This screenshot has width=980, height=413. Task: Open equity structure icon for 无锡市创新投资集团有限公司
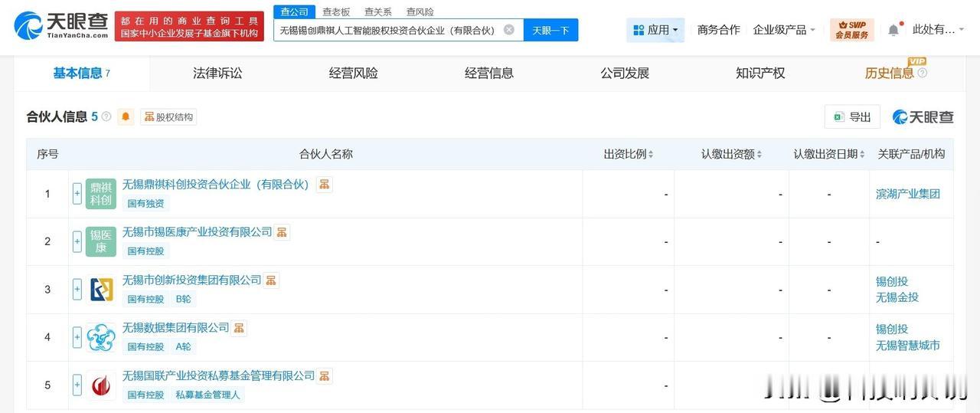click(x=271, y=280)
